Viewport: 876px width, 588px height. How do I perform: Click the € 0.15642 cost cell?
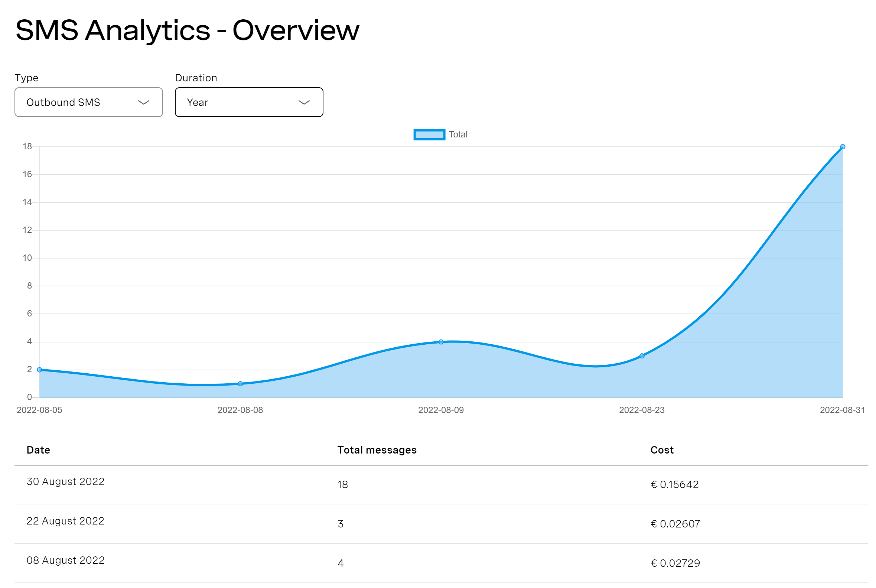tap(675, 484)
